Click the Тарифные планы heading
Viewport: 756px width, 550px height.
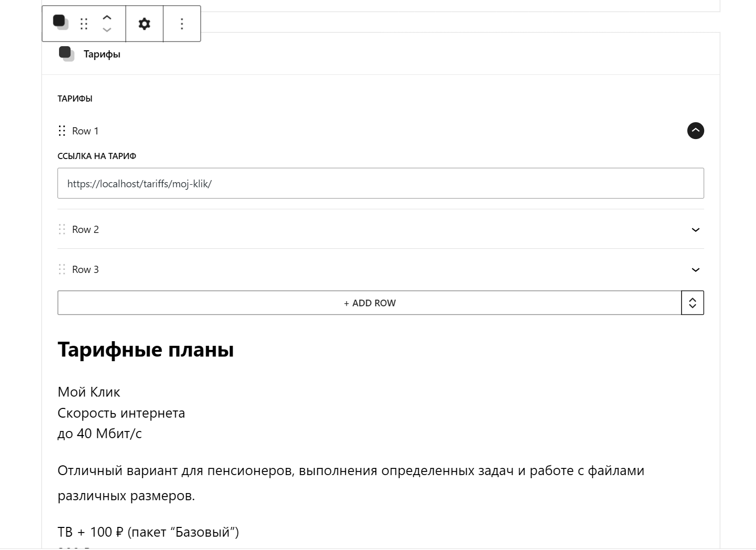pos(146,350)
